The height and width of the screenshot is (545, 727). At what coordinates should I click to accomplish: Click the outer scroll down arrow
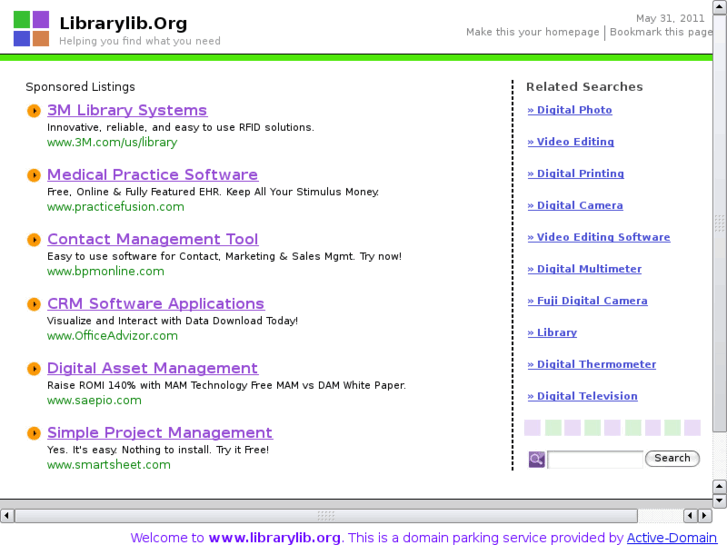point(719,500)
